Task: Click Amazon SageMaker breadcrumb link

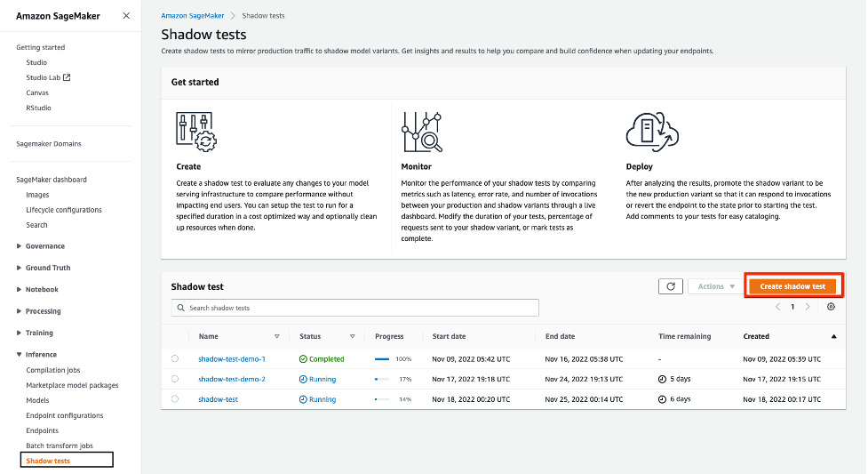Action: pos(193,15)
